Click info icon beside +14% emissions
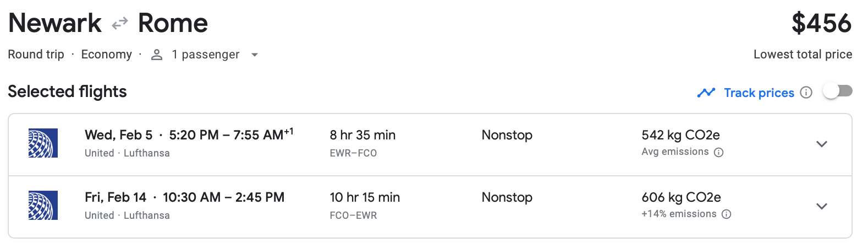 pyautogui.click(x=726, y=214)
